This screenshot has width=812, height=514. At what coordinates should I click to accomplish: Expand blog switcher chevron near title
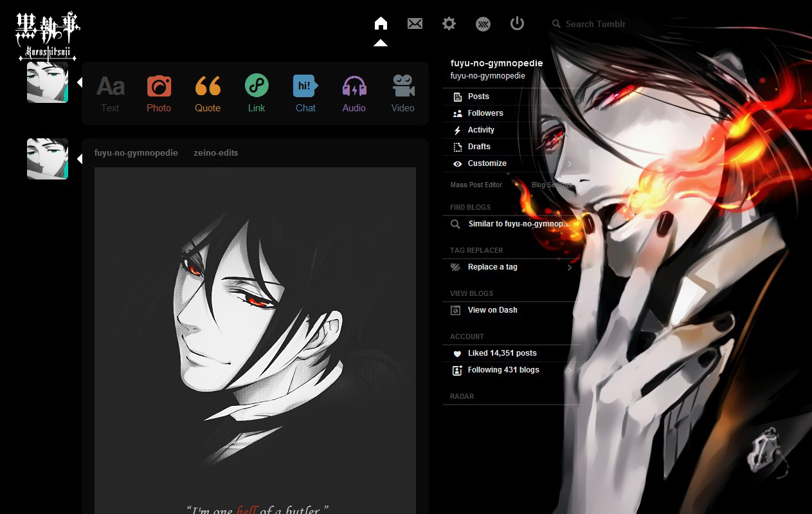pos(568,65)
